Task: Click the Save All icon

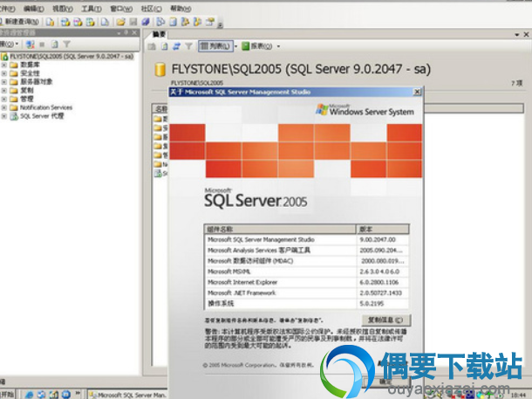Action: 146,22
